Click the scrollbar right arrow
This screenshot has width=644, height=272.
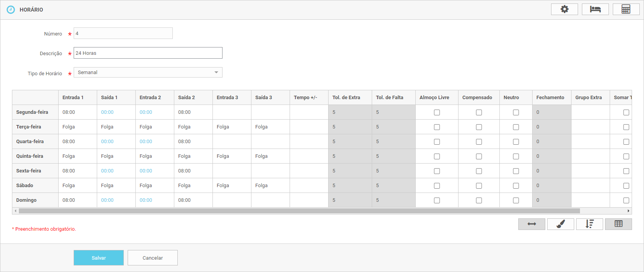628,211
